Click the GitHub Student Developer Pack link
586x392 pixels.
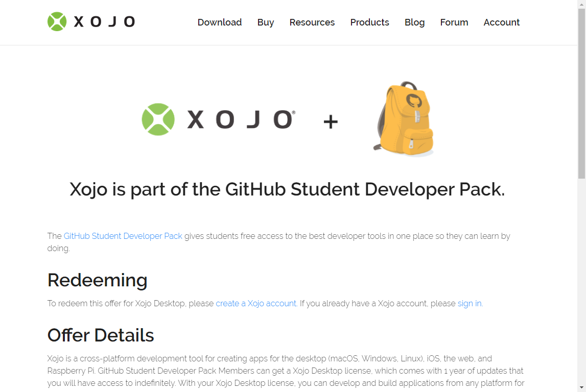[123, 236]
